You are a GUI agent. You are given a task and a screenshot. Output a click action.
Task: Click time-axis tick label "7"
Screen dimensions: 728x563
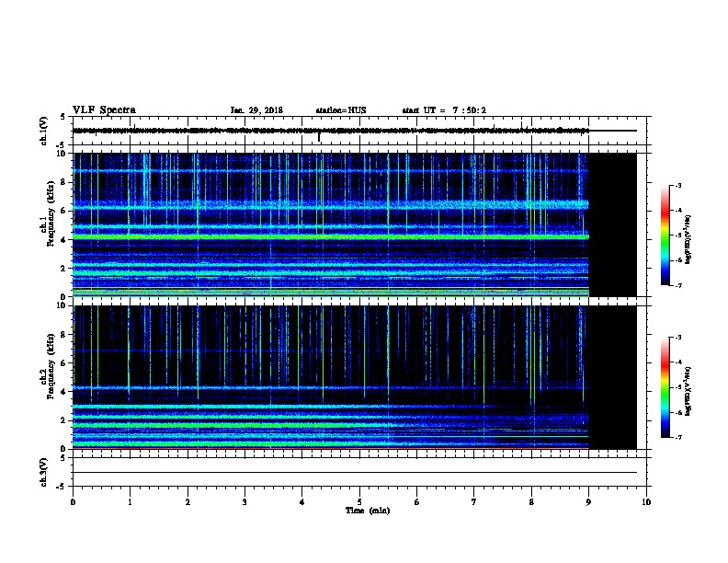[474, 502]
